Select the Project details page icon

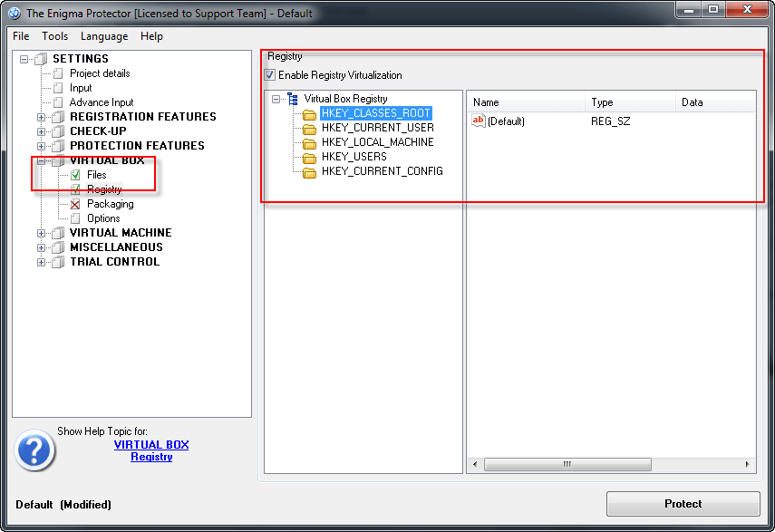[x=57, y=73]
